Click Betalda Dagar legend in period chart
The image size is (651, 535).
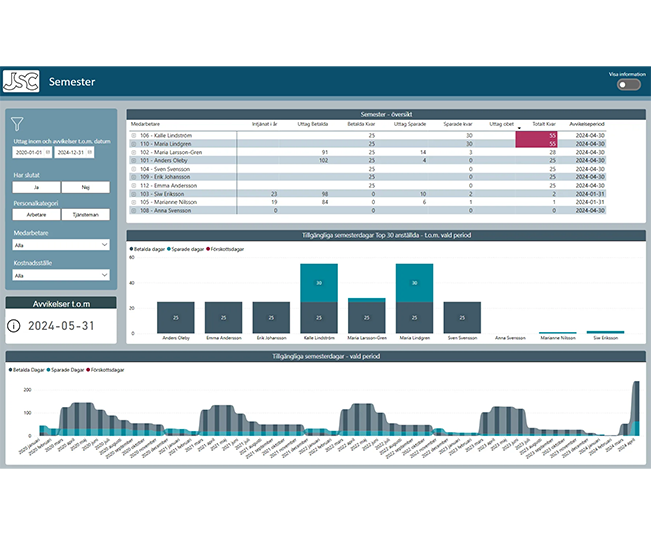click(27, 370)
